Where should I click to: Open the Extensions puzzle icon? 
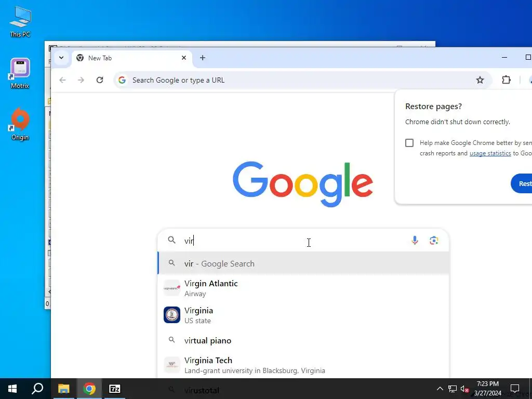click(506, 80)
